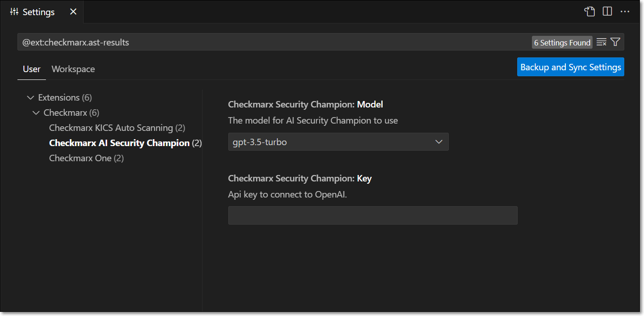644x316 pixels.
Task: Open the Checkmarx One settings group
Action: pyautogui.click(x=86, y=158)
